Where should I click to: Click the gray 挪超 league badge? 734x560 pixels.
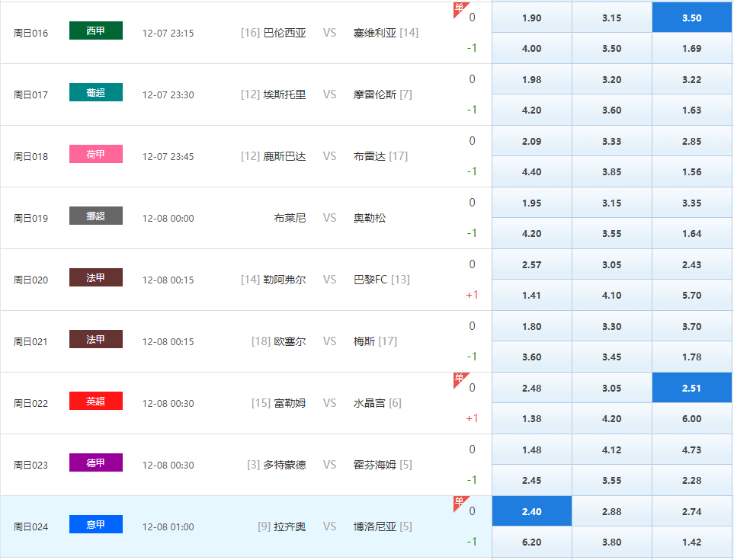pyautogui.click(x=95, y=216)
